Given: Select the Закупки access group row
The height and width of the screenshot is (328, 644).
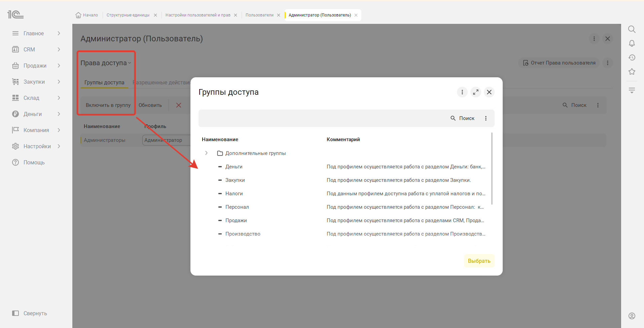Looking at the screenshot, I should [345, 180].
